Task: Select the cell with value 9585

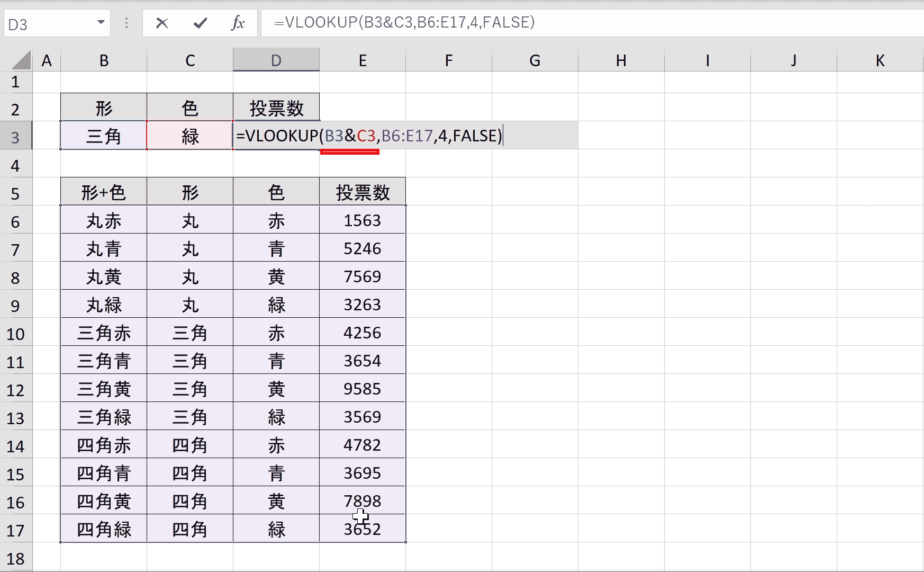Action: pyautogui.click(x=363, y=389)
